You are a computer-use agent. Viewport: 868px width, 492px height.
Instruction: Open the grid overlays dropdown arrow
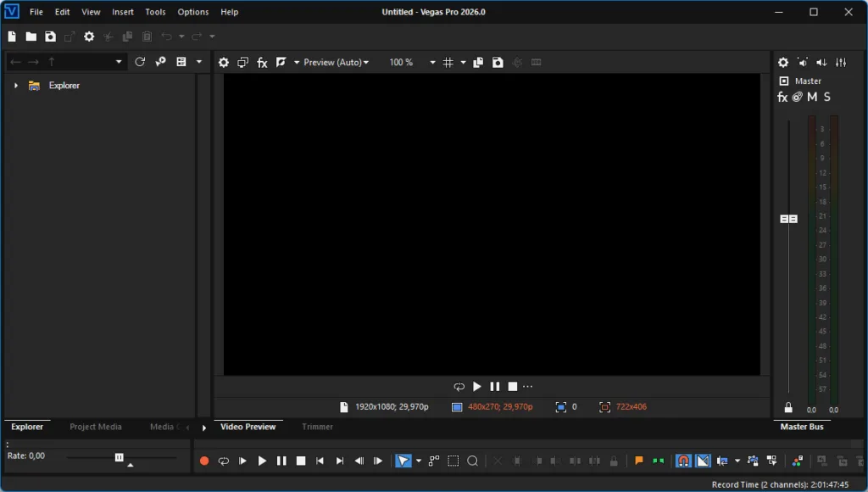pos(463,63)
